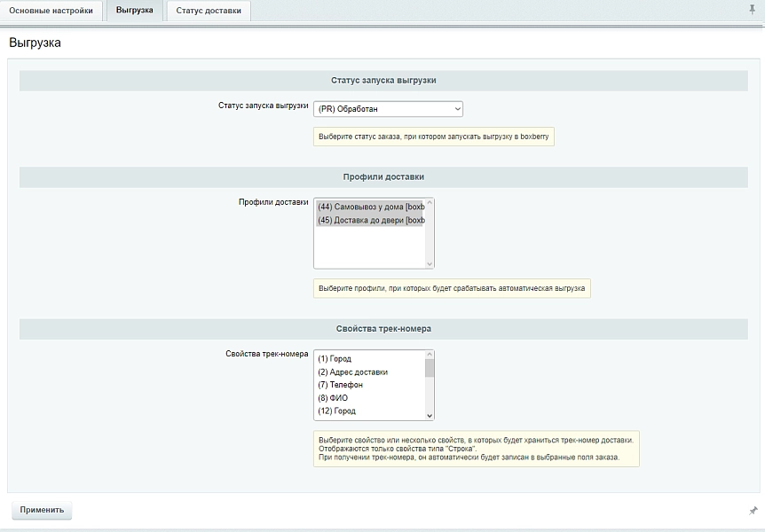
Task: Click up arrow of track-number list scrollbar
Action: [430, 355]
